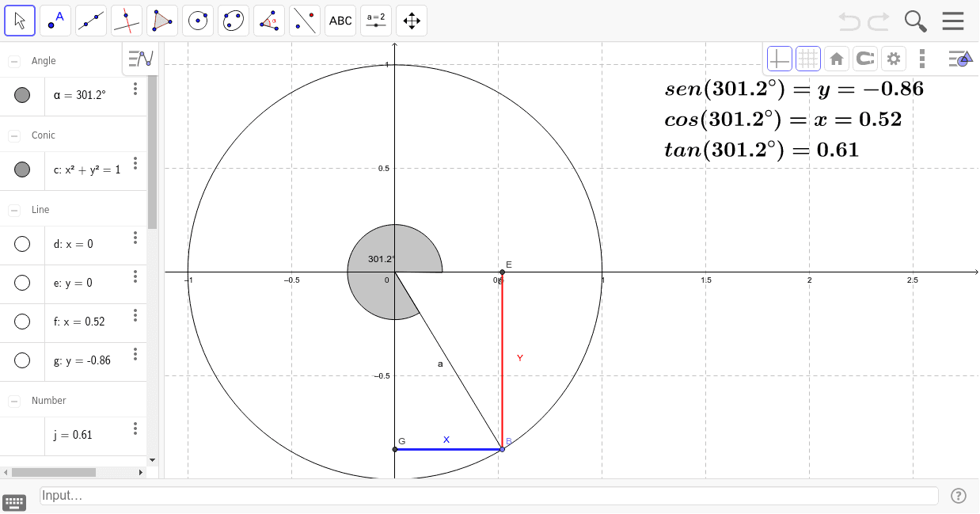This screenshot has width=980, height=514.
Task: Toggle grid display in style bar
Action: [x=807, y=59]
